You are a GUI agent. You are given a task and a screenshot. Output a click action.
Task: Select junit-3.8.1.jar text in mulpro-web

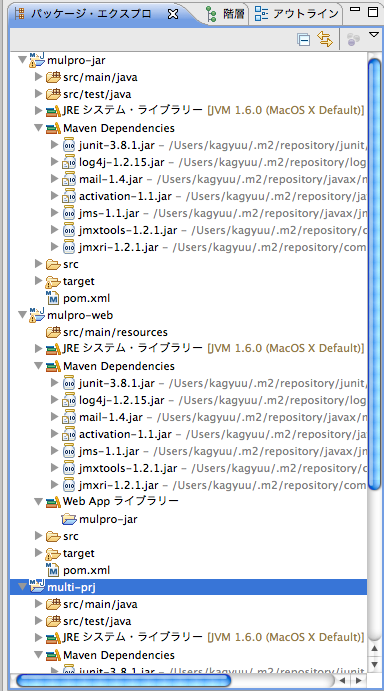tap(117, 383)
